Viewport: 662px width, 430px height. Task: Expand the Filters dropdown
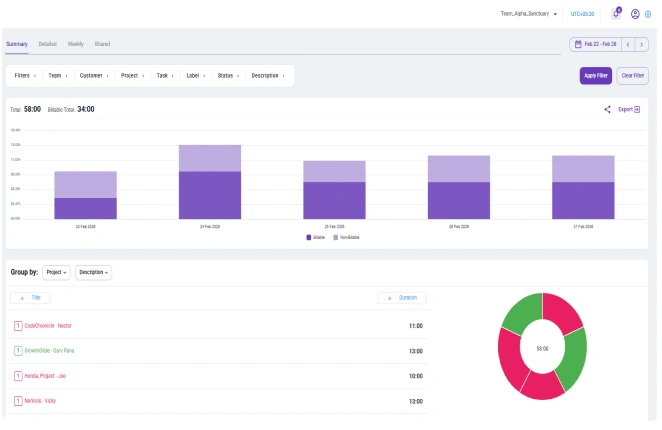click(25, 76)
